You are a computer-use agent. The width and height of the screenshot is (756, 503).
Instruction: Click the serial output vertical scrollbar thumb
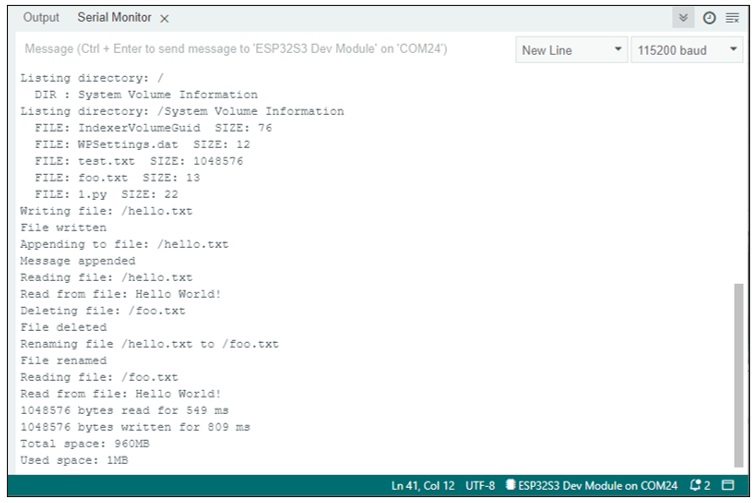click(x=738, y=375)
